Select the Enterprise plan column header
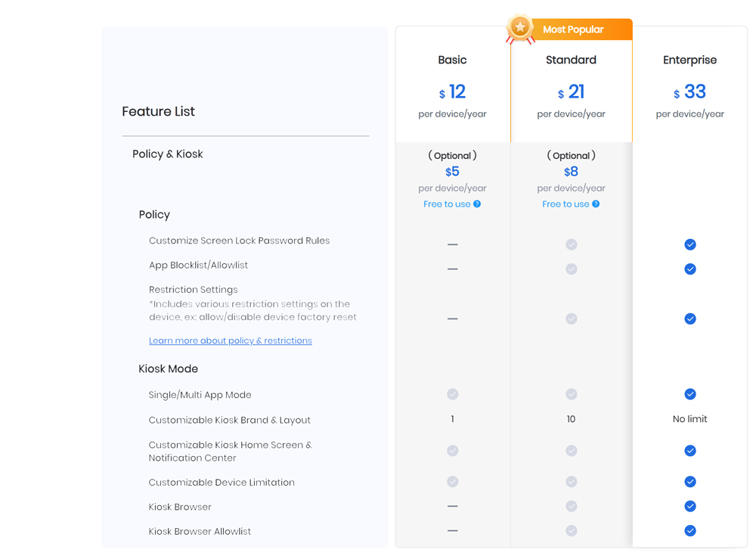Viewport: 756px width, 559px height. (x=689, y=60)
